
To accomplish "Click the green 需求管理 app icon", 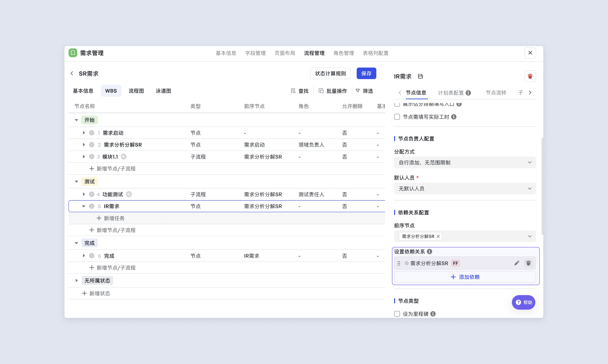I will tap(73, 53).
